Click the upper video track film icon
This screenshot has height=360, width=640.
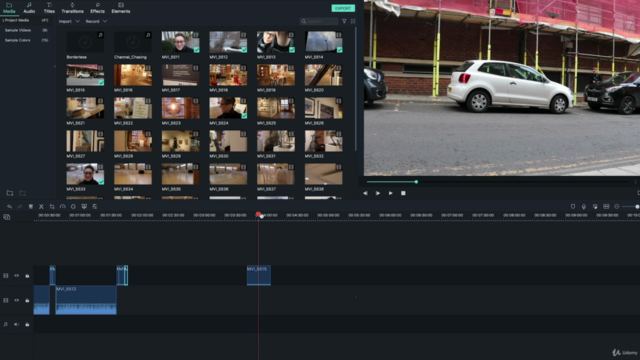pos(6,276)
